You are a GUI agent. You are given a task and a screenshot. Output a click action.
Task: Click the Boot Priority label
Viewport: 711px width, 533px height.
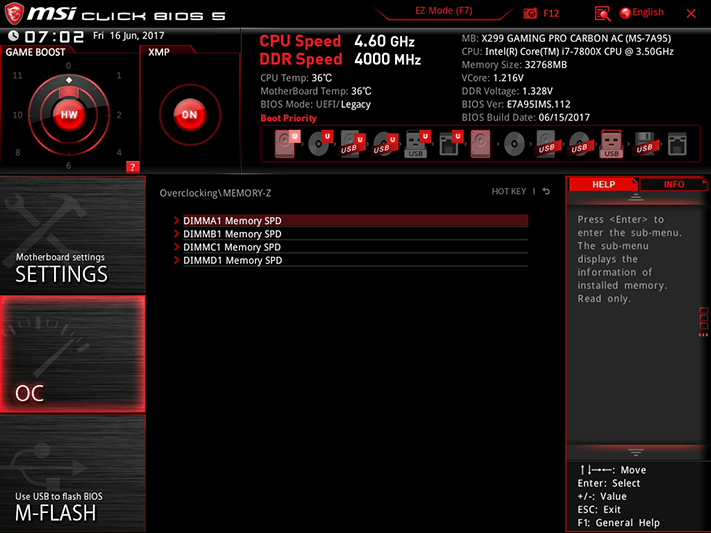pos(288,118)
